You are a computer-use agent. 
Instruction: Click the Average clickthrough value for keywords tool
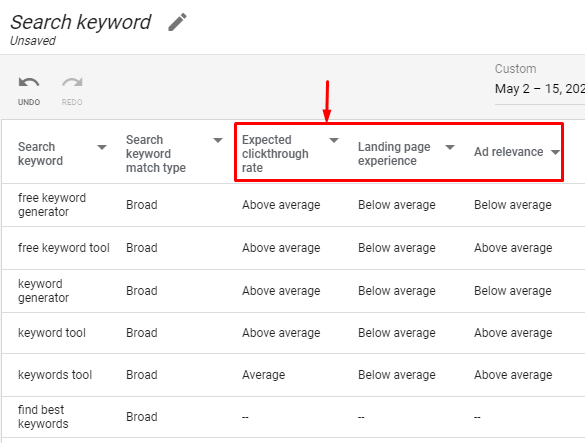263,375
